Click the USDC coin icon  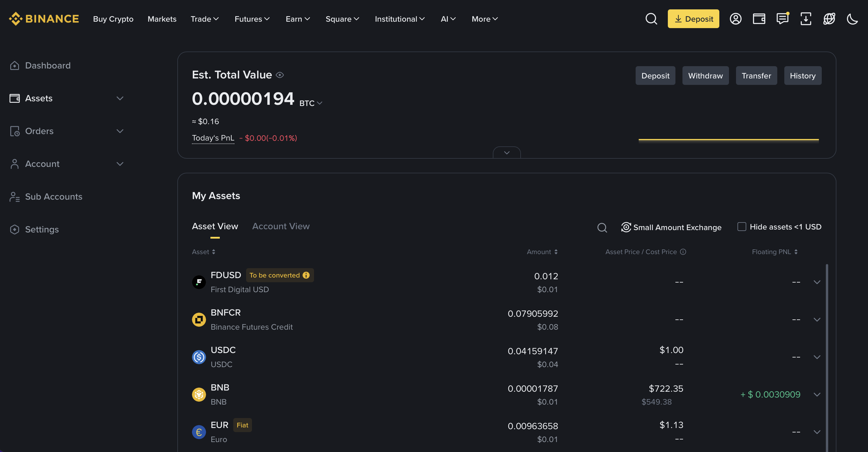pyautogui.click(x=199, y=357)
